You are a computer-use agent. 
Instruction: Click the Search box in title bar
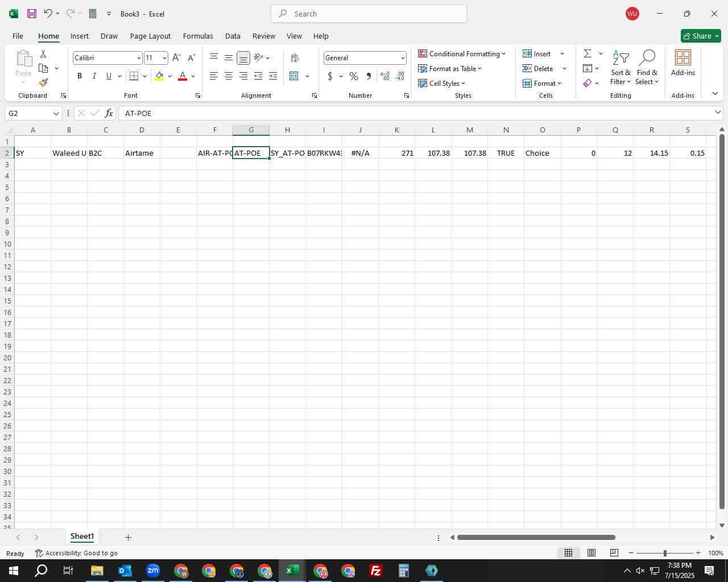click(369, 14)
